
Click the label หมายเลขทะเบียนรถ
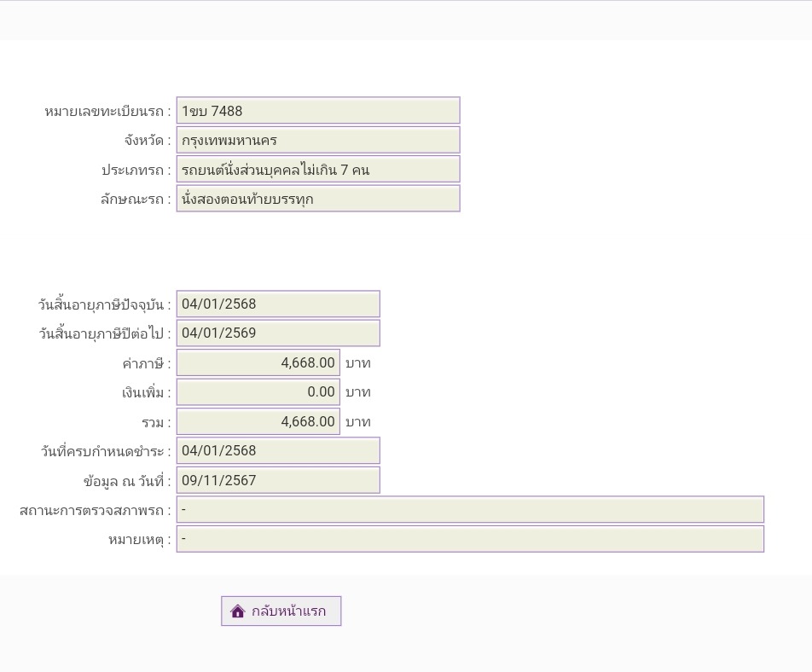[x=107, y=112]
